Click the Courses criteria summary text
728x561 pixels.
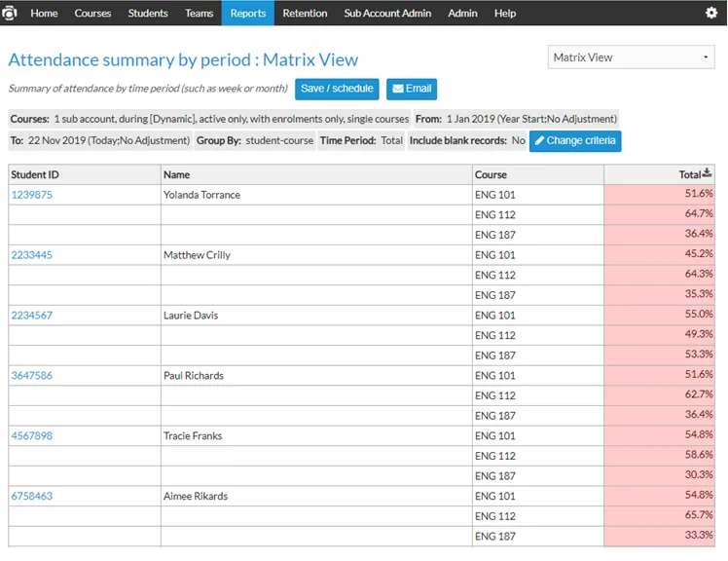tap(209, 119)
